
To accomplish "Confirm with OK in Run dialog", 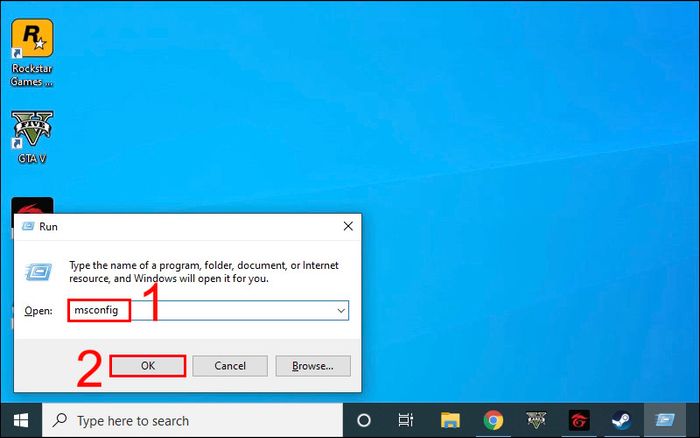I will tap(148, 366).
